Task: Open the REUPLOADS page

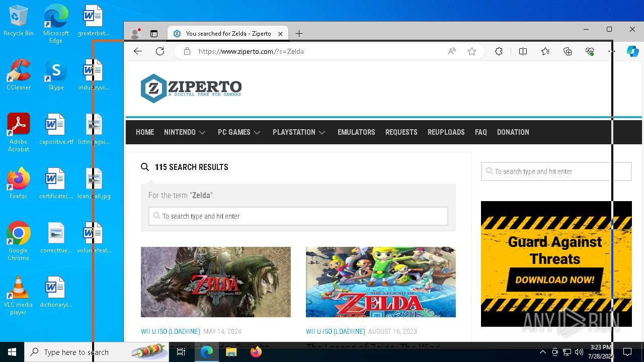Action: point(446,132)
